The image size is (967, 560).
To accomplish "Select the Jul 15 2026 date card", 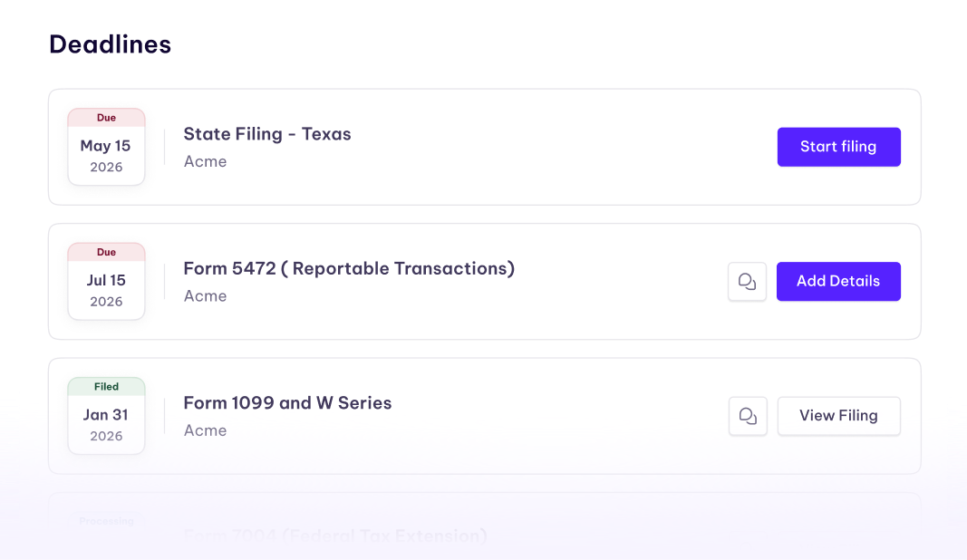I will (x=106, y=281).
